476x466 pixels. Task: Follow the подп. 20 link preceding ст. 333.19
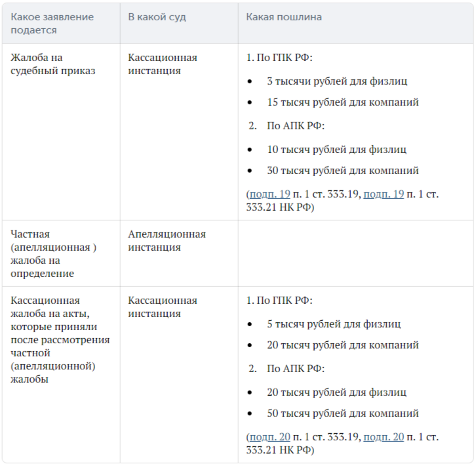coord(270,437)
